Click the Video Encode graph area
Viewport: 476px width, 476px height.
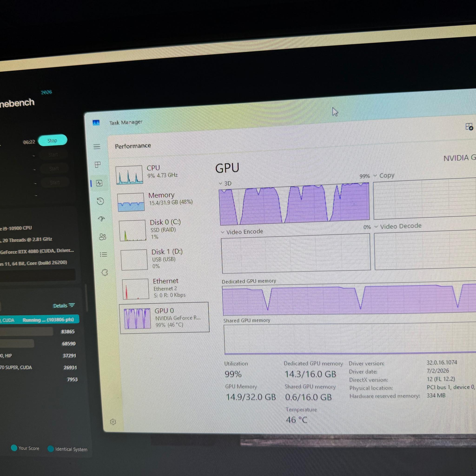[x=296, y=254]
